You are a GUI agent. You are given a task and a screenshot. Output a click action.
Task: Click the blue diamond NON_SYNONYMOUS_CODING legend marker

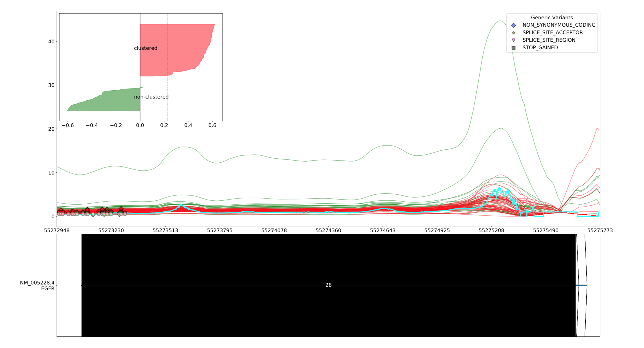click(x=513, y=25)
